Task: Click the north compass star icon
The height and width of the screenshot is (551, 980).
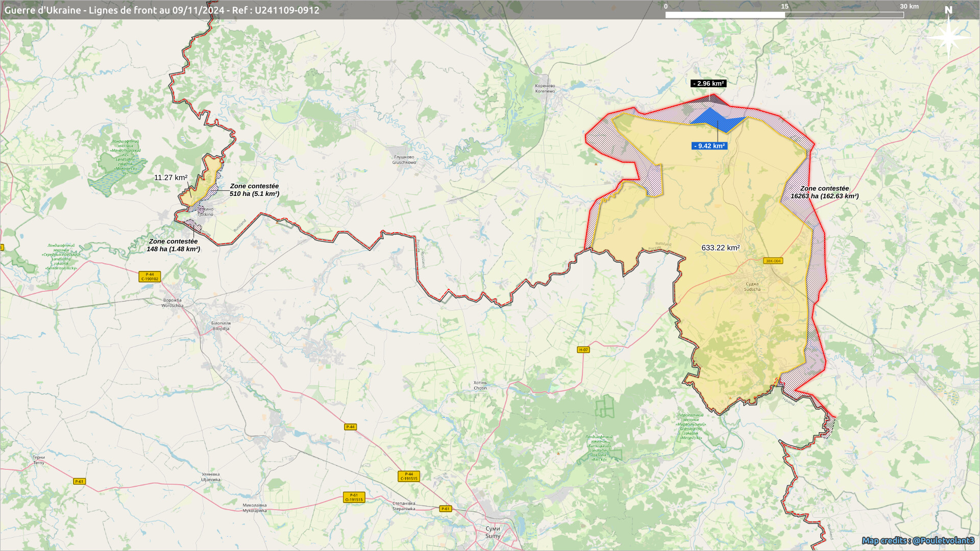Action: (948, 37)
